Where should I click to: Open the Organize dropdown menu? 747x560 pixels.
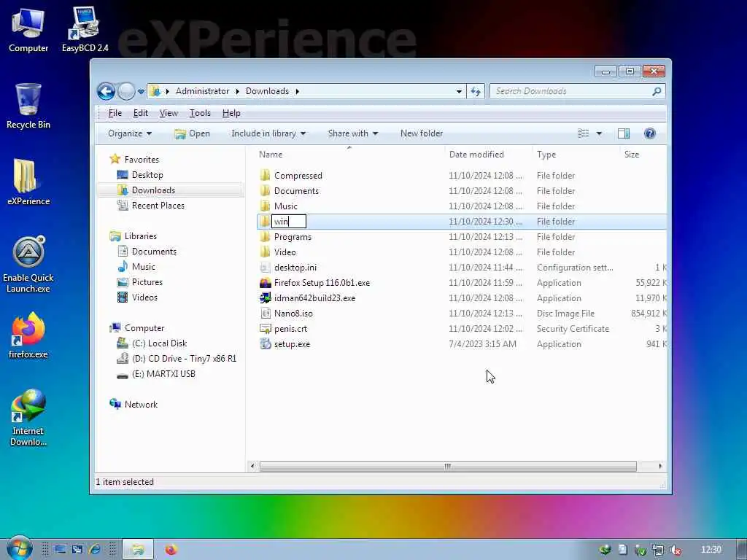(130, 133)
